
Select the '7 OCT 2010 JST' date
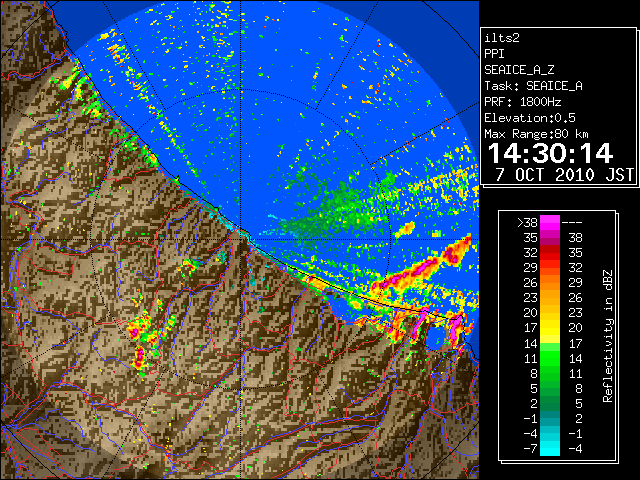[x=565, y=175]
